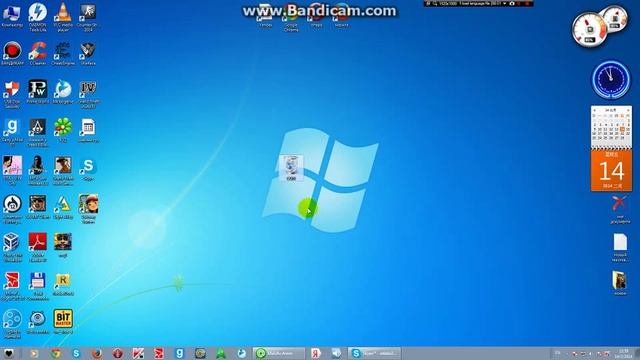The width and height of the screenshot is (640, 360).
Task: Open Bandicam red record icon
Action: coord(12,53)
